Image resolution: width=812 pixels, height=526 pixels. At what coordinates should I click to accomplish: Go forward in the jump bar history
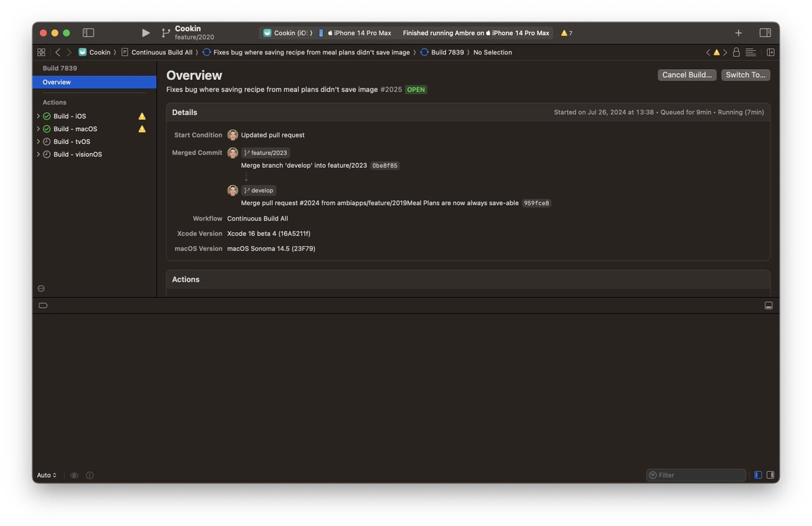point(68,52)
